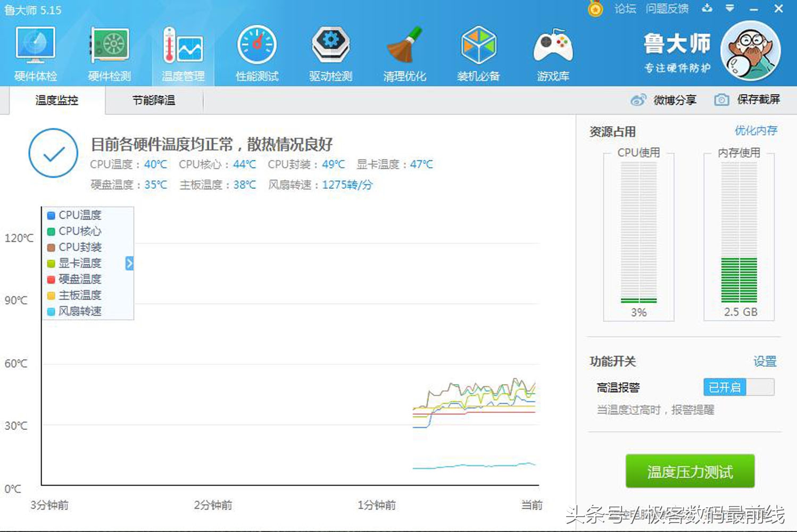Open the 硬件体检 panel

[x=35, y=52]
